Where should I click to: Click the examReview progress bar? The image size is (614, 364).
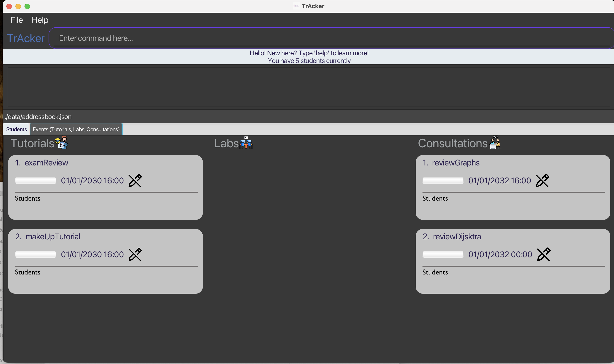pos(36,181)
